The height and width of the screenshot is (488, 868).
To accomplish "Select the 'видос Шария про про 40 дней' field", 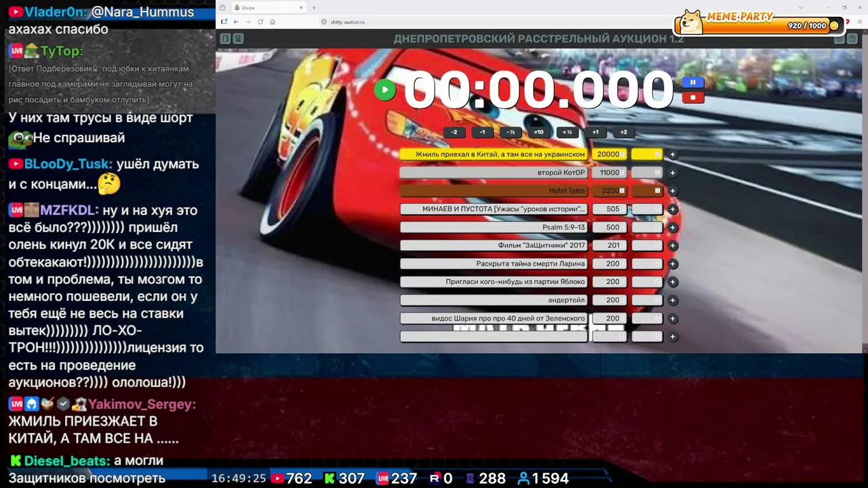I will 494,319.
